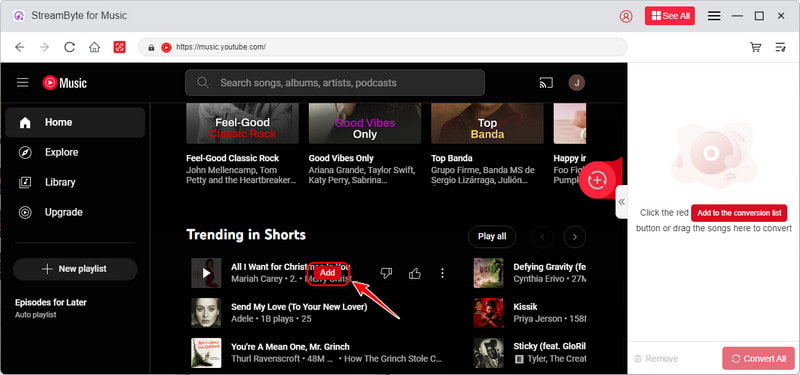
Task: Open the user account icon in title bar
Action: (626, 16)
